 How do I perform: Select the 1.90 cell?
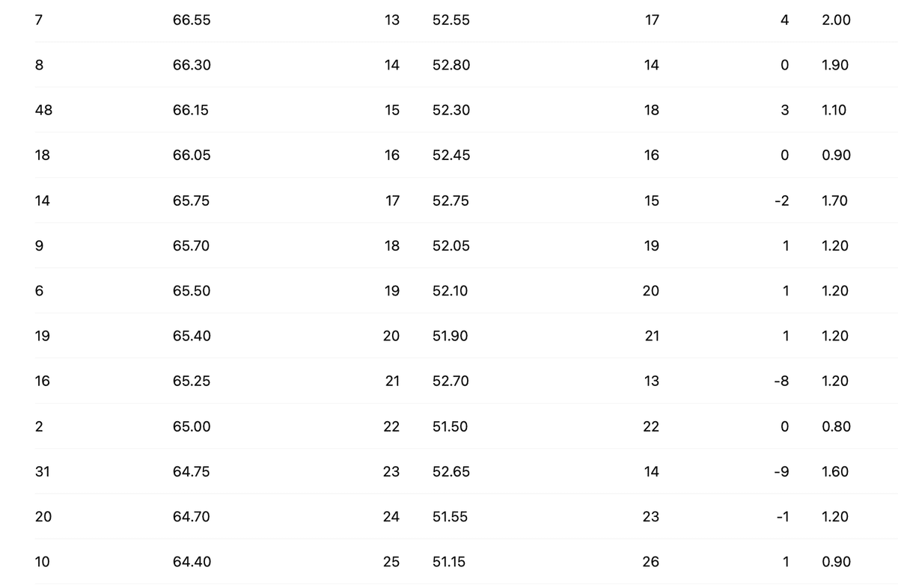(x=835, y=65)
